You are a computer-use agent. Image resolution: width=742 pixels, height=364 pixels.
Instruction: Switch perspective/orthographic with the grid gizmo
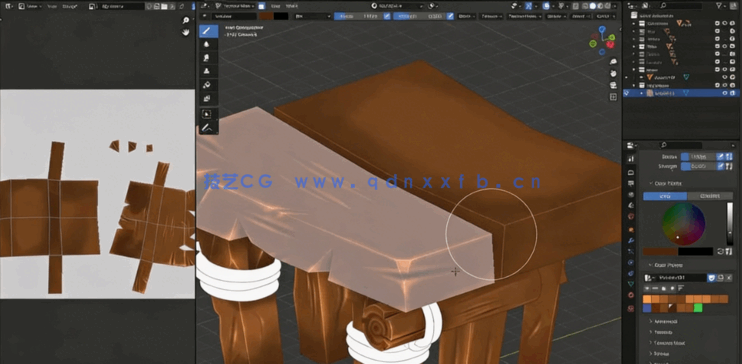tap(613, 97)
